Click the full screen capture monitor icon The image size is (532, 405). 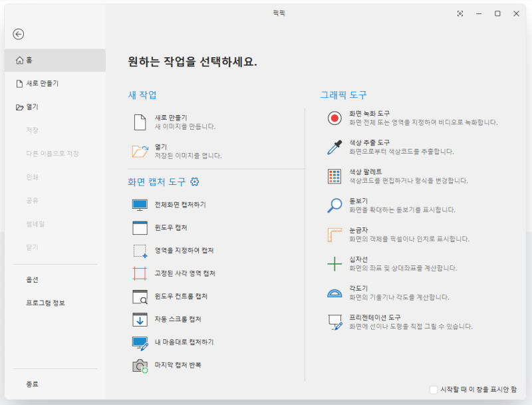[140, 205]
